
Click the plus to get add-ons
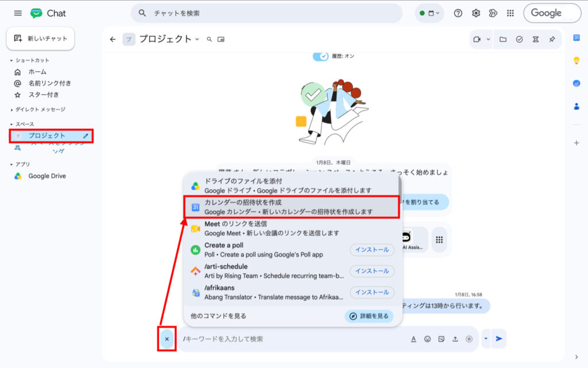click(x=577, y=143)
